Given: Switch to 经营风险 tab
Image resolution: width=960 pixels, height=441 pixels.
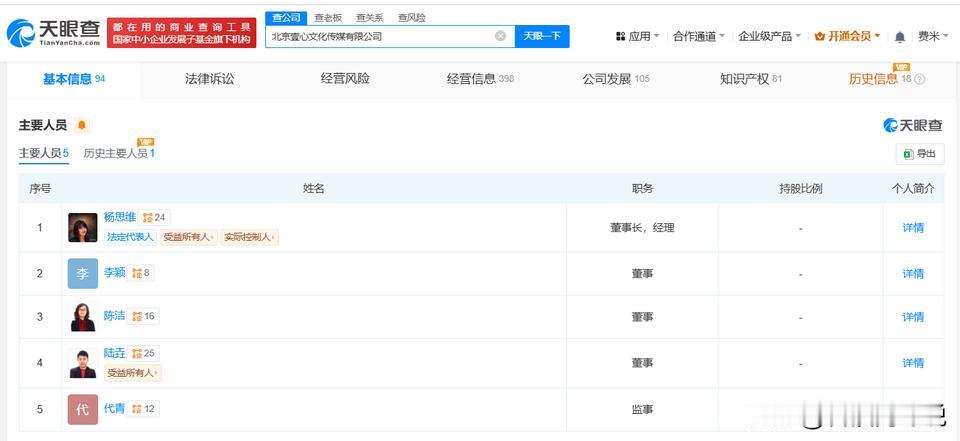Looking at the screenshot, I should coord(345,79).
